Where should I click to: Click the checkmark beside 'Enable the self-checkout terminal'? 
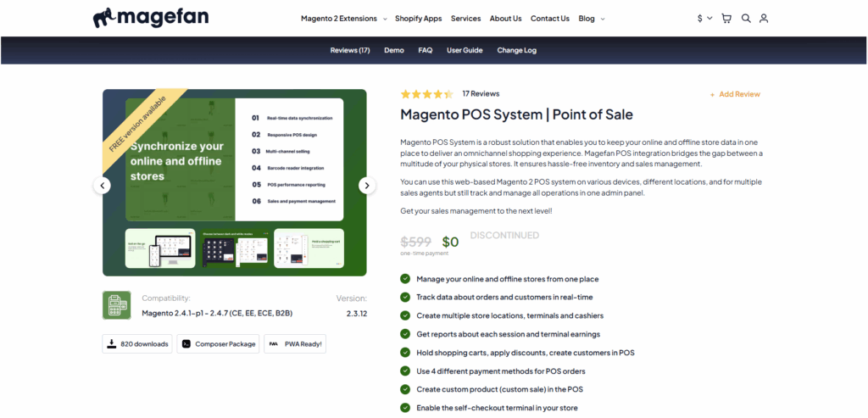coord(405,408)
